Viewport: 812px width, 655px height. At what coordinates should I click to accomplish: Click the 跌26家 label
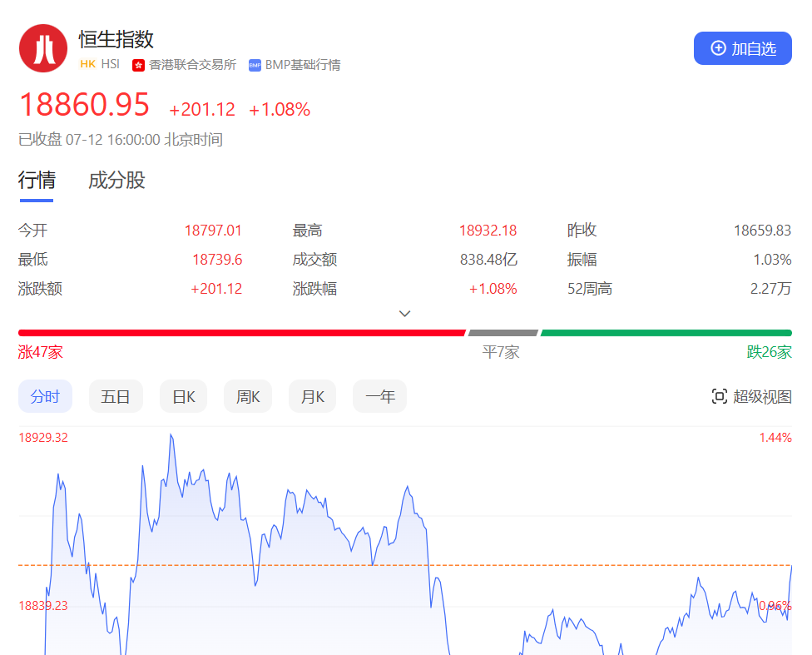point(770,352)
